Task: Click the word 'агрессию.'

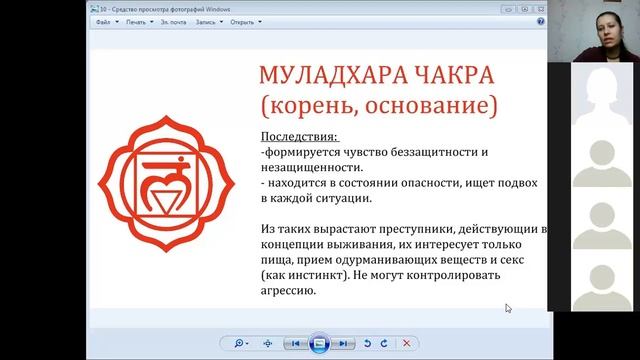Action: pyautogui.click(x=288, y=291)
